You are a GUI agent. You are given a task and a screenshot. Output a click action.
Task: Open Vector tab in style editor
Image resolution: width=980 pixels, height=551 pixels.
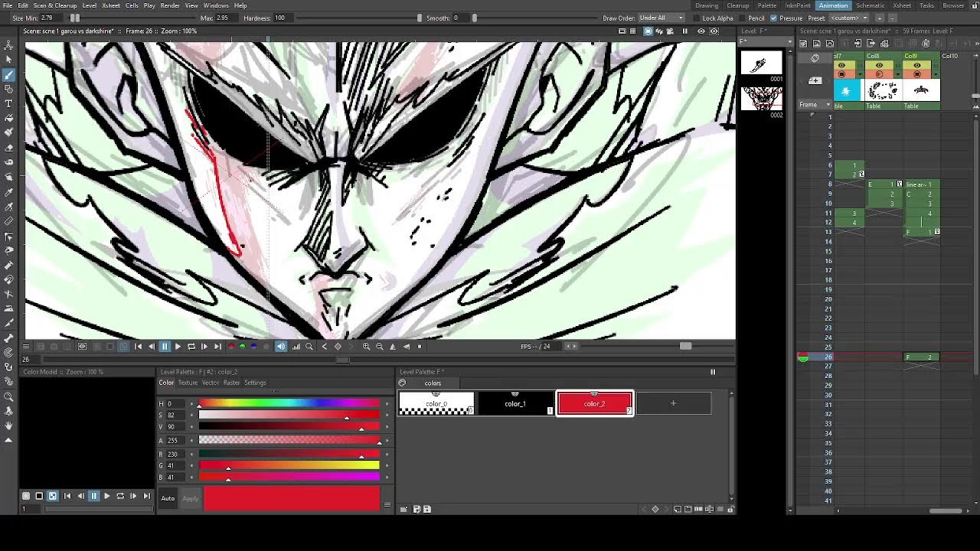coord(210,383)
